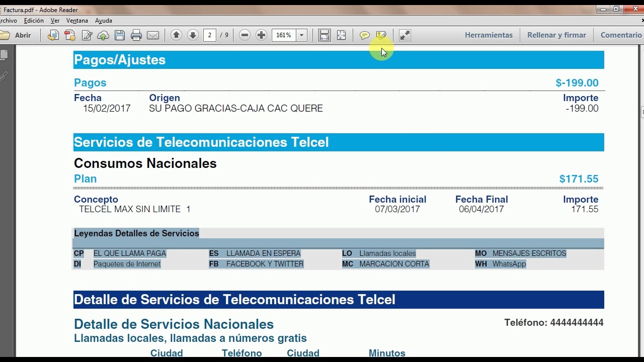Click the 'EL QUE LLAMA PAGA' legend

click(130, 253)
